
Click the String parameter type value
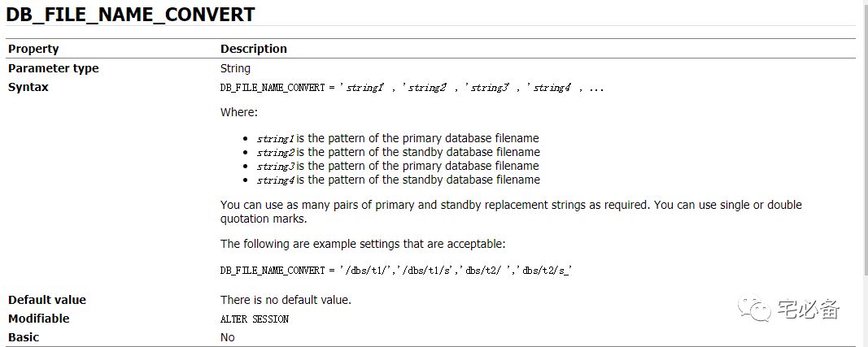[x=235, y=68]
